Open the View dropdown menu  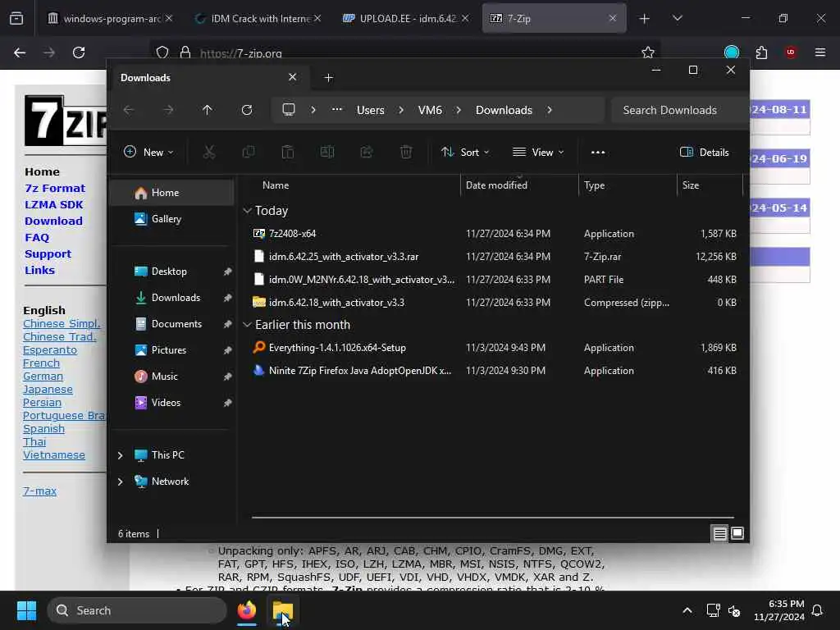(x=538, y=152)
